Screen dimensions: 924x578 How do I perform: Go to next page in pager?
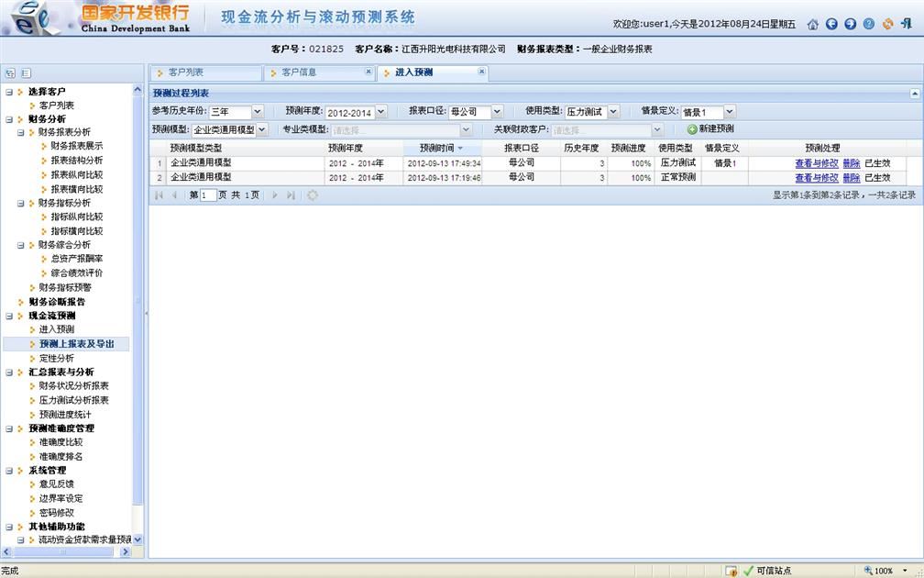click(x=275, y=195)
